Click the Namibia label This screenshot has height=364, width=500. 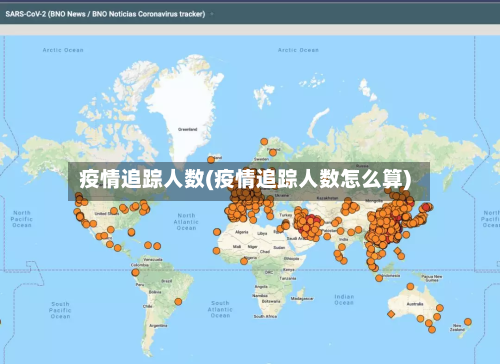[x=260, y=296]
